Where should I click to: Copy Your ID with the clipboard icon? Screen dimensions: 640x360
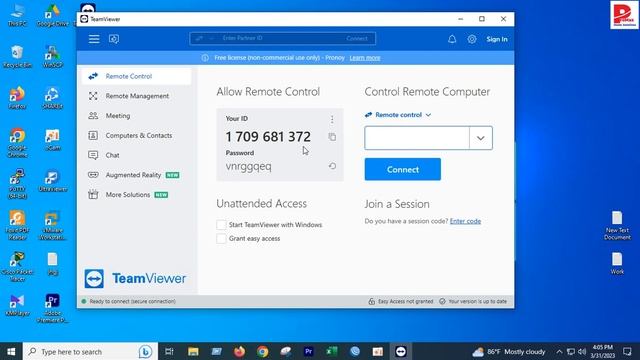pyautogui.click(x=332, y=137)
